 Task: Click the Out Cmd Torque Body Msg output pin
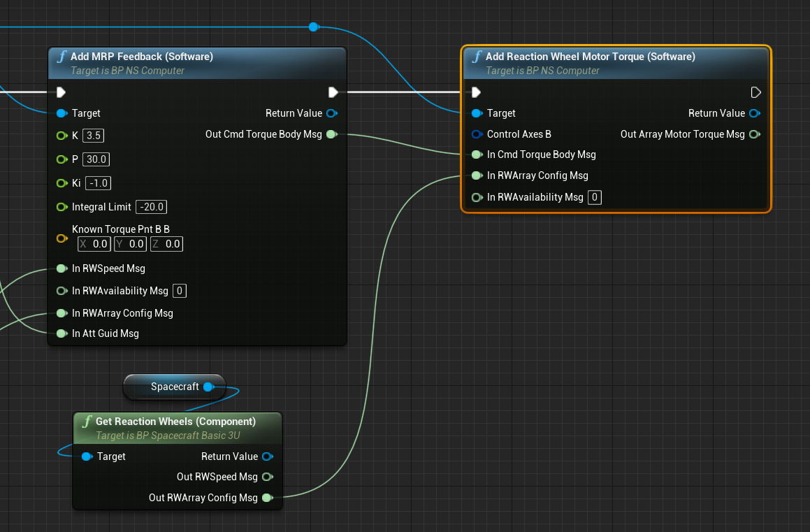[331, 134]
